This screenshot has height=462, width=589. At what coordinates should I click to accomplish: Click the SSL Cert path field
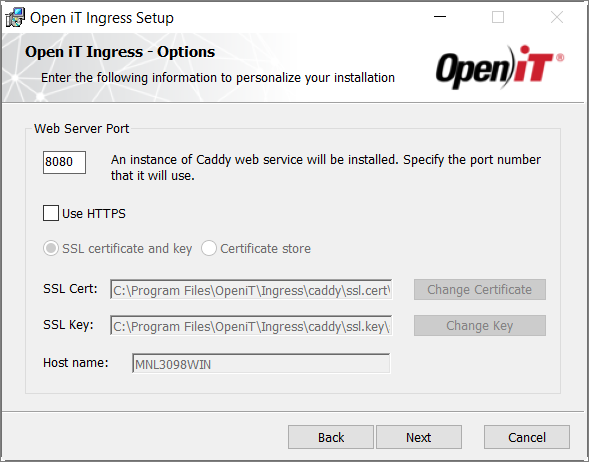pyautogui.click(x=251, y=290)
